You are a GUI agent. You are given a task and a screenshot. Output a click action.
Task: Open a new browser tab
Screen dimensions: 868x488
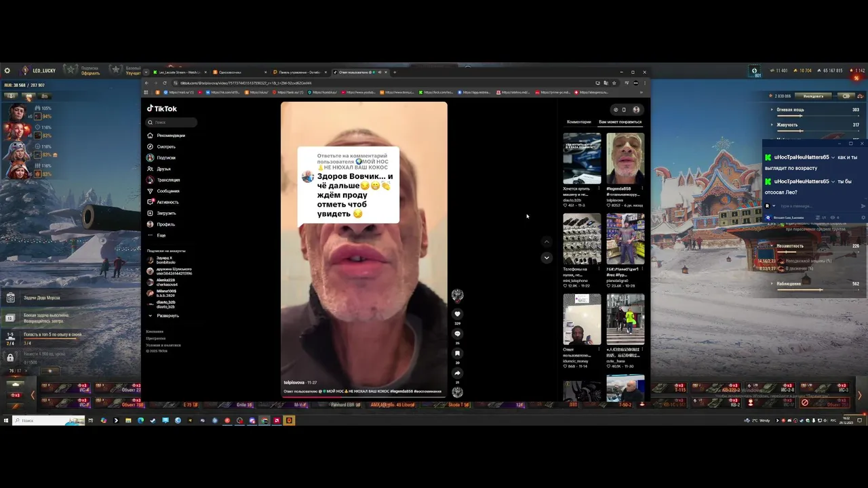(x=395, y=72)
